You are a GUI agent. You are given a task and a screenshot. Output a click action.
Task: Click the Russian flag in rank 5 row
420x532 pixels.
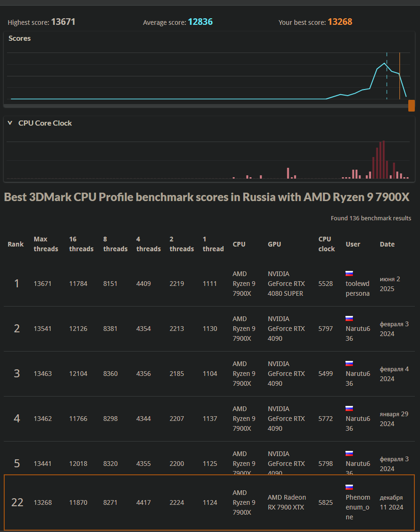point(349,453)
